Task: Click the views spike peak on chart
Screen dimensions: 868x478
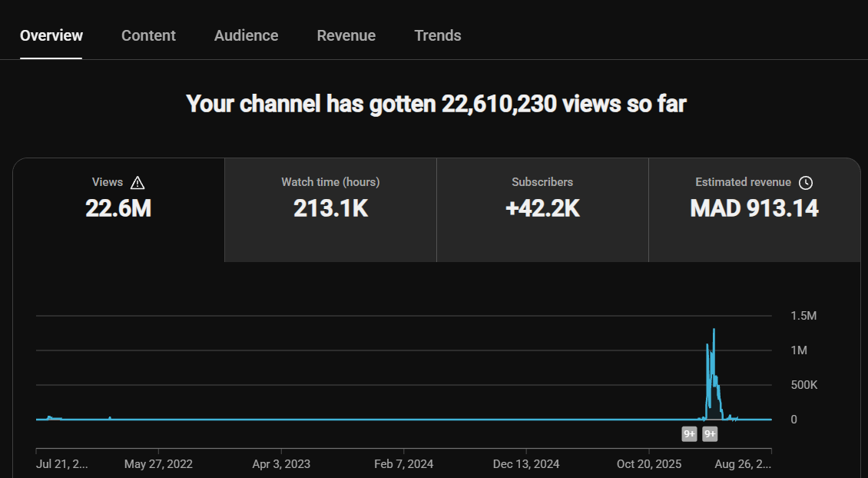Action: click(x=714, y=330)
